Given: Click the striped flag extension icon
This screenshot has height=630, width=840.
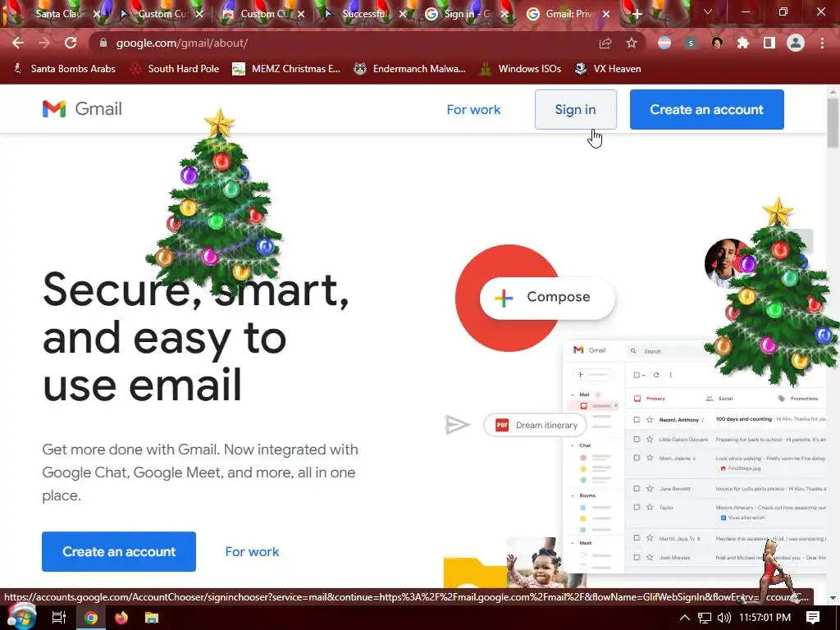Looking at the screenshot, I should coord(664,43).
